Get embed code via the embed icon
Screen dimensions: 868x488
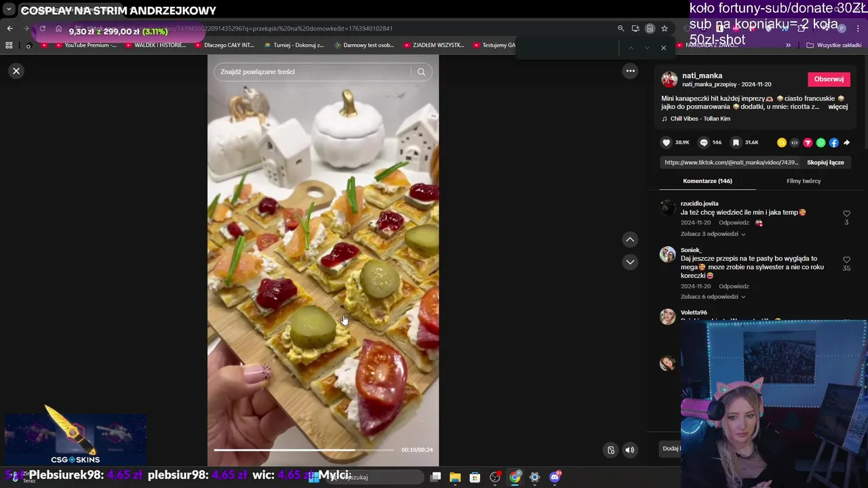795,142
